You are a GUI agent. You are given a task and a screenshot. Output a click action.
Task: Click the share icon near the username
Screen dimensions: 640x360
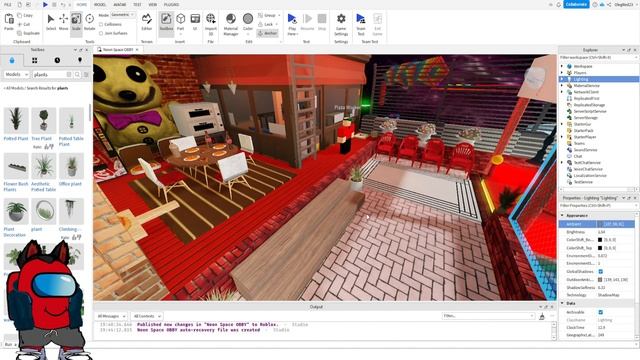point(609,4)
